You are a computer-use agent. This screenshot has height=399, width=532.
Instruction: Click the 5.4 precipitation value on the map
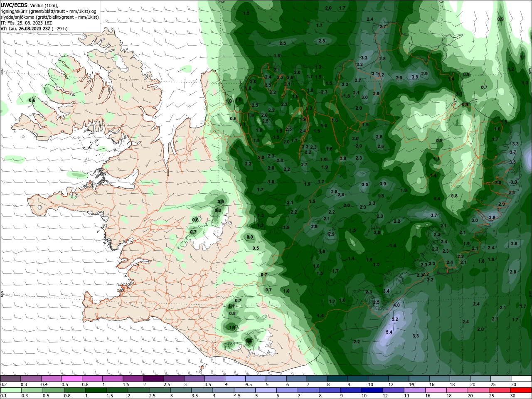[389, 332]
